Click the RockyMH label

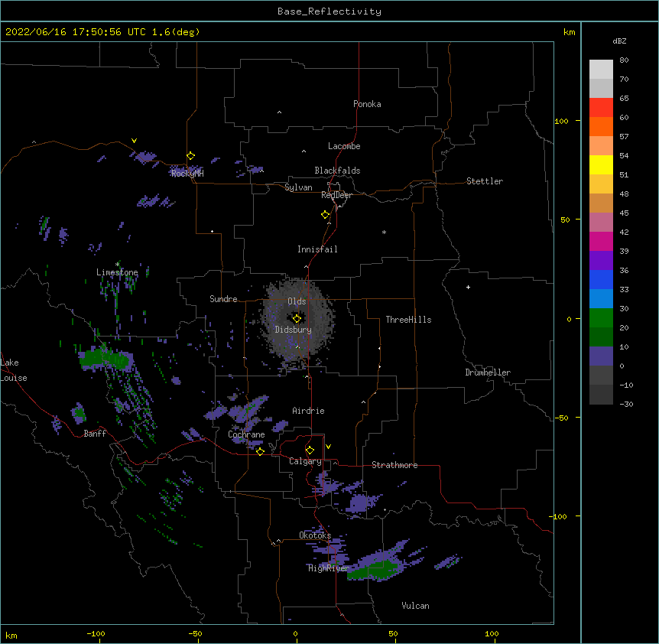[187, 173]
